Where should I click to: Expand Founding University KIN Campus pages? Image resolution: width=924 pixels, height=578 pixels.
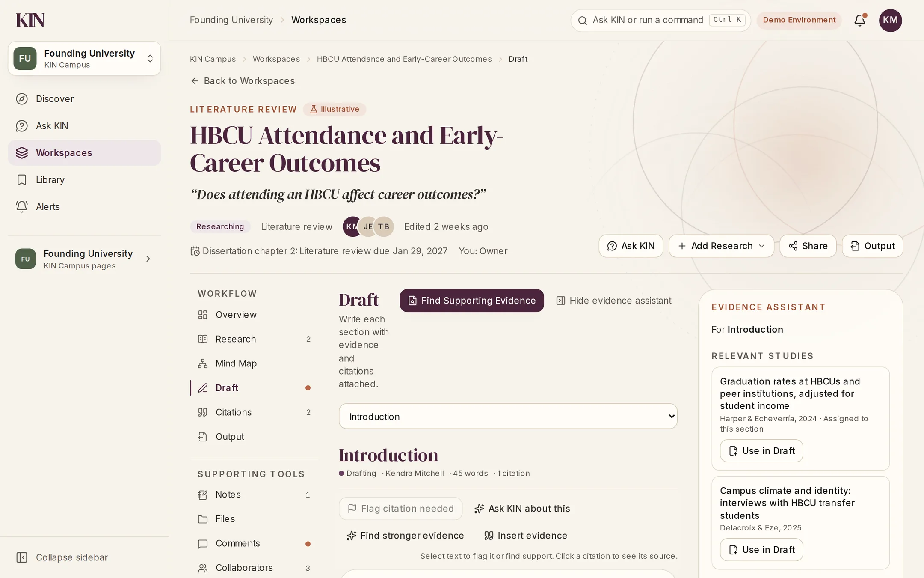pos(84,259)
